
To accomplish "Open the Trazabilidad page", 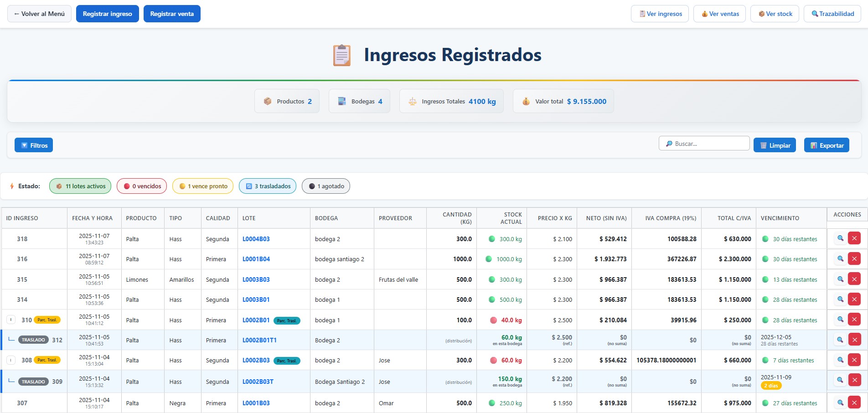I will [x=832, y=14].
